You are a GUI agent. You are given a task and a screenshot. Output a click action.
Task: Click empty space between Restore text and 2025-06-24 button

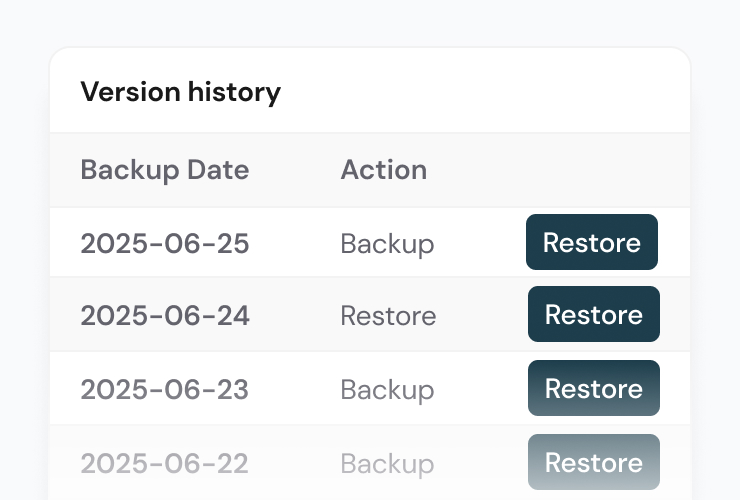pyautogui.click(x=482, y=316)
